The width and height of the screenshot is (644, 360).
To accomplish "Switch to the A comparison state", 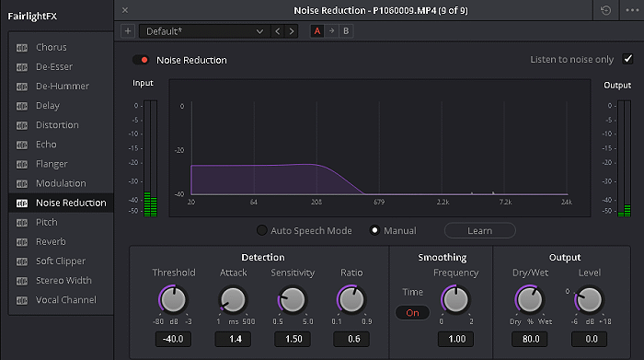I will [x=317, y=30].
